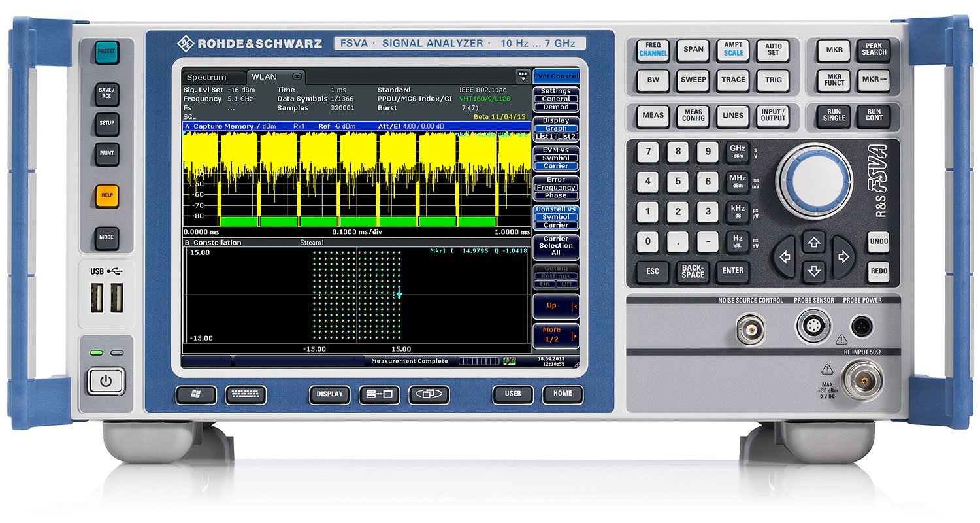Click the window switching icon

(428, 394)
